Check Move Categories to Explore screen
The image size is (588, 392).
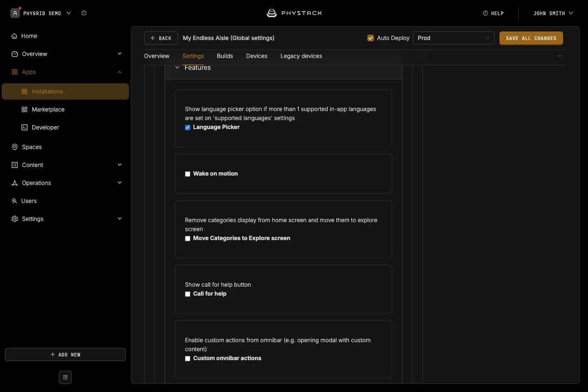pyautogui.click(x=188, y=238)
